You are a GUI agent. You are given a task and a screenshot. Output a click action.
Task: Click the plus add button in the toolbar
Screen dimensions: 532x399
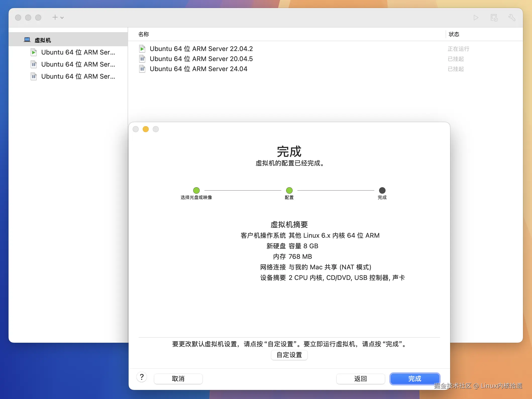point(55,17)
